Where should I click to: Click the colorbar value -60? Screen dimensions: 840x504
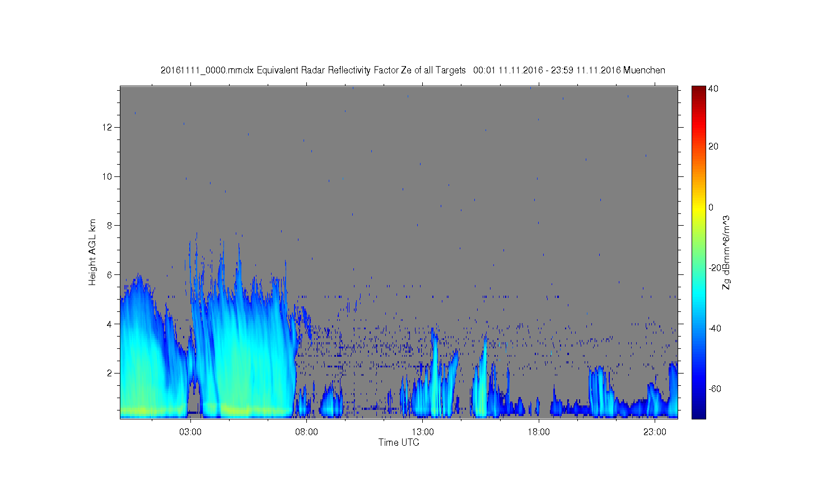(715, 389)
